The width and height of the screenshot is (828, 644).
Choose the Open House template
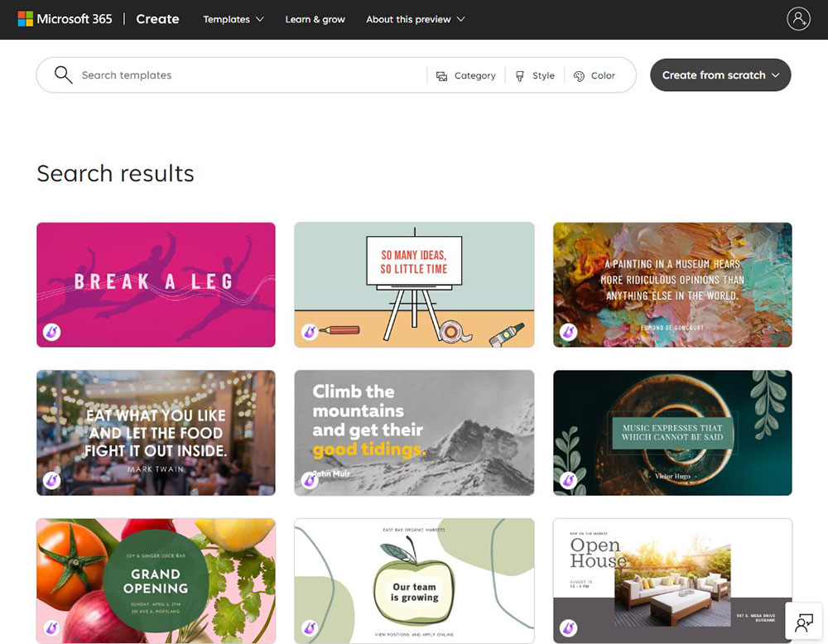(672, 580)
